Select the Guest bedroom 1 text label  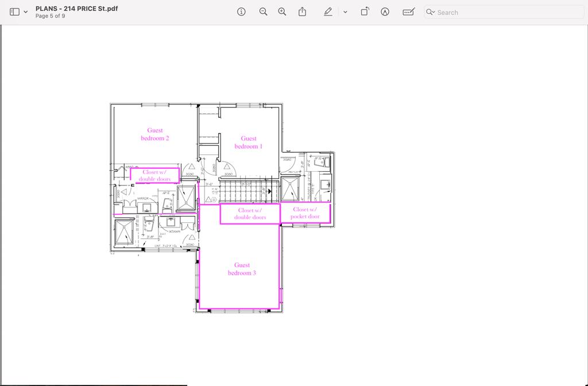(249, 142)
